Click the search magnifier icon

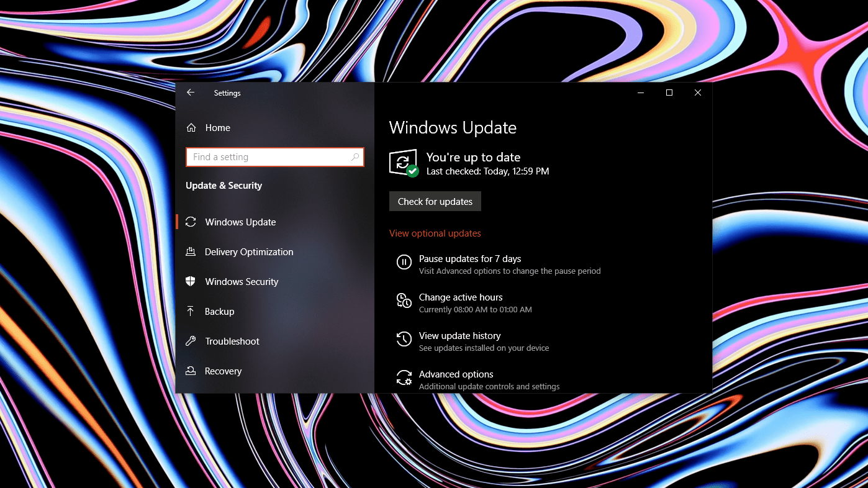coord(355,157)
